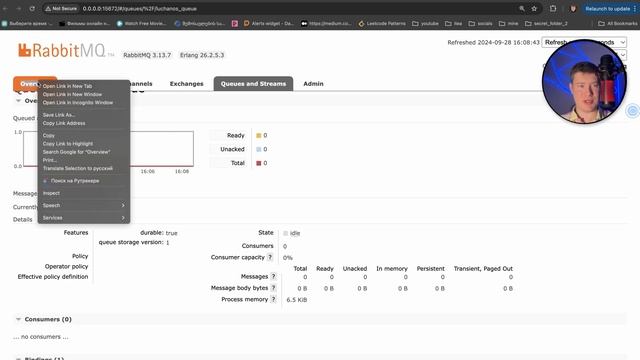Screen dimensions: 640x360
Task: Open the socials bookmarks folder
Action: (480, 24)
